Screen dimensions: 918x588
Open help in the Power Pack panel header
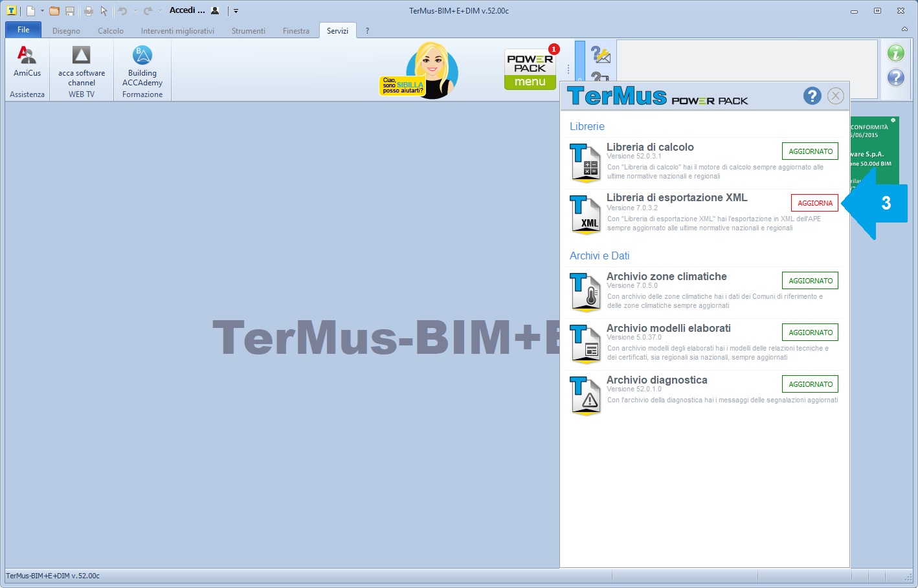812,96
